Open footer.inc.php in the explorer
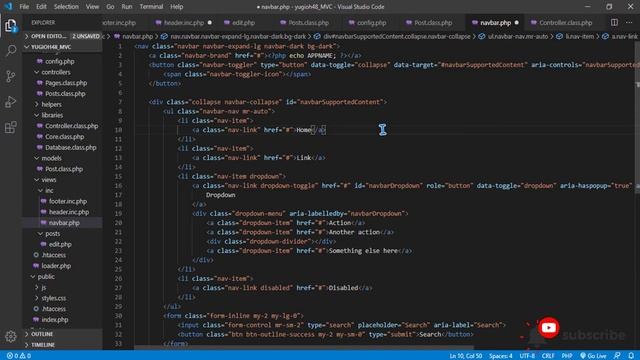Viewport: 640px width, 360px height. coord(68,202)
